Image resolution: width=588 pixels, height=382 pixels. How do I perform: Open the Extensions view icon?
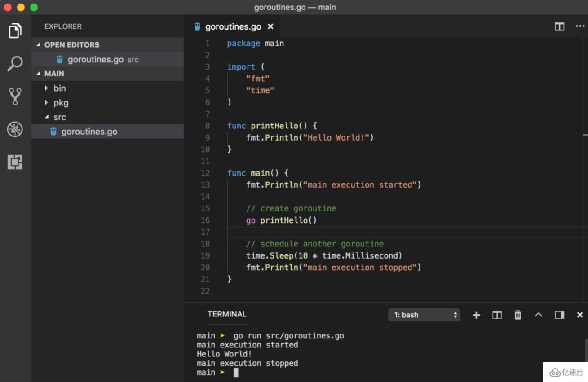pyautogui.click(x=15, y=162)
